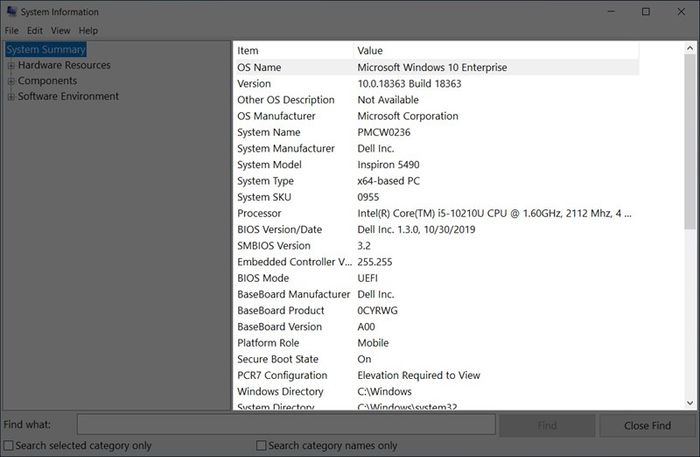Click the Find button

pyautogui.click(x=547, y=425)
